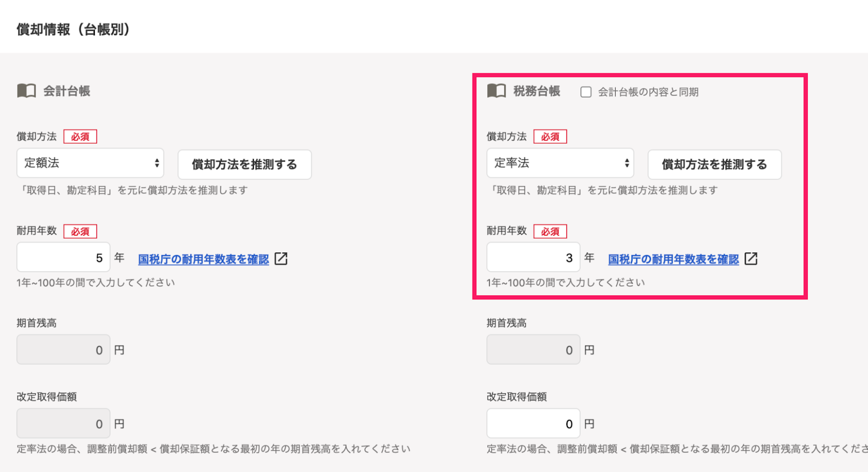Click 1年~100年の間で入力してください hint in 税務台帳

click(x=565, y=283)
